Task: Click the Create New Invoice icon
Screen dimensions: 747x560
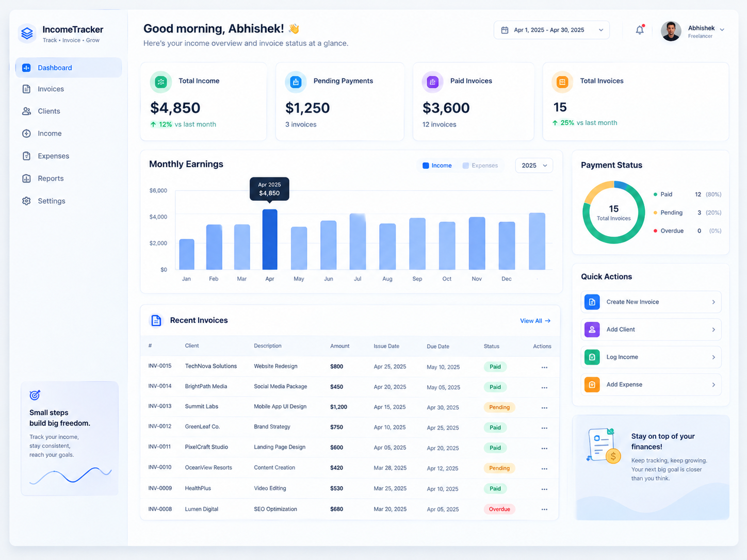Action: tap(592, 302)
